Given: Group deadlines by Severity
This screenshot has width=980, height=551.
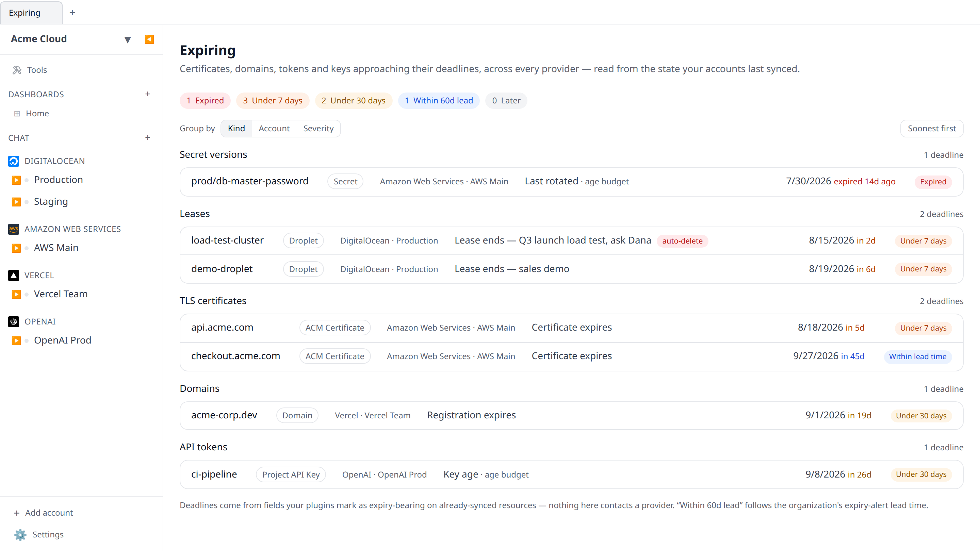Looking at the screenshot, I should click(318, 129).
